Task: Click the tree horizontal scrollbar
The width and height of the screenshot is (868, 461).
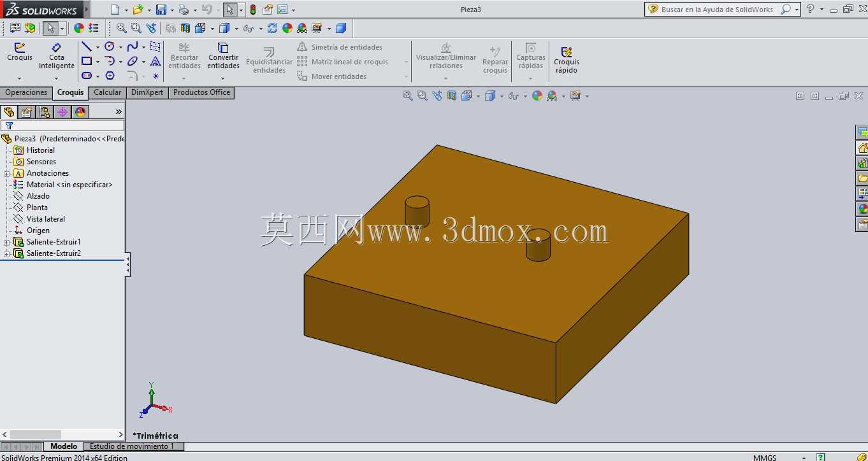Action: coord(62,434)
